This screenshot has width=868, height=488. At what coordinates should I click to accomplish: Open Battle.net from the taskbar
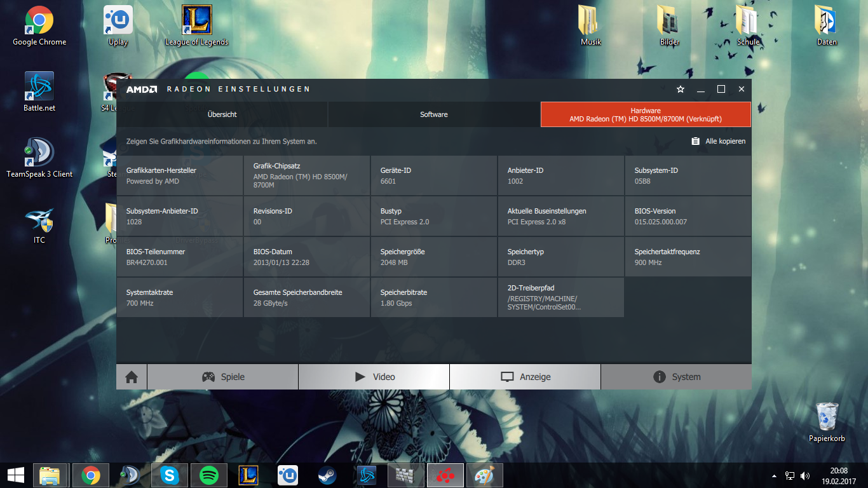[x=367, y=475]
